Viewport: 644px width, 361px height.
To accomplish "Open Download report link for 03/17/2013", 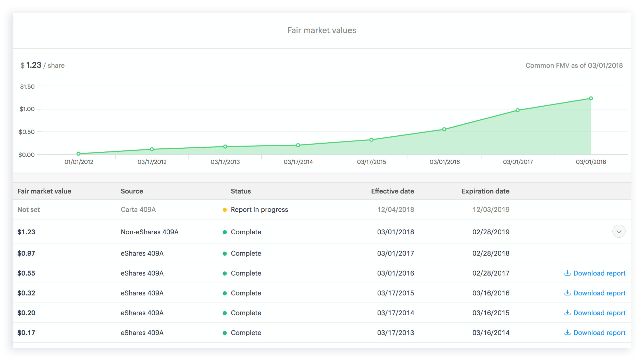I will [599, 333].
